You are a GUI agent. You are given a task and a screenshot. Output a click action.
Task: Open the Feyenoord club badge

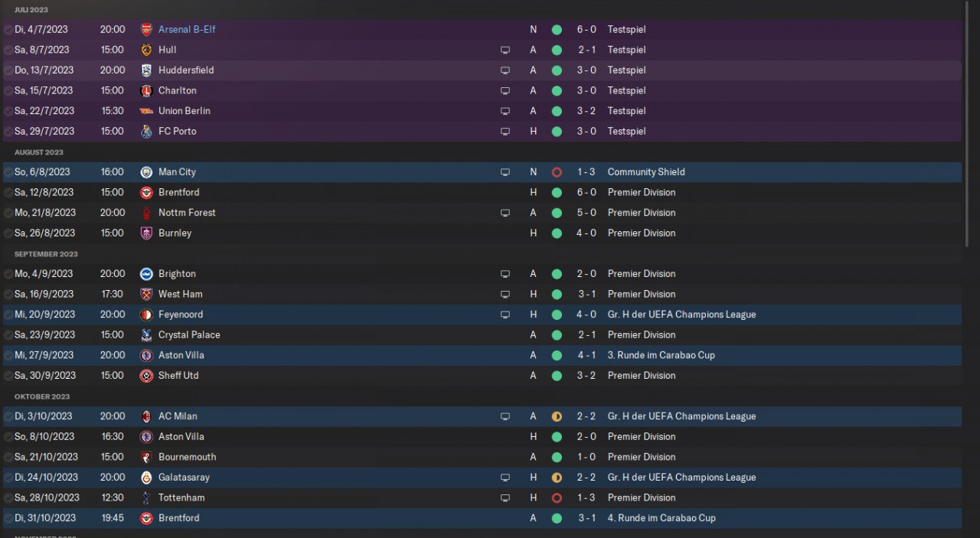pos(146,315)
